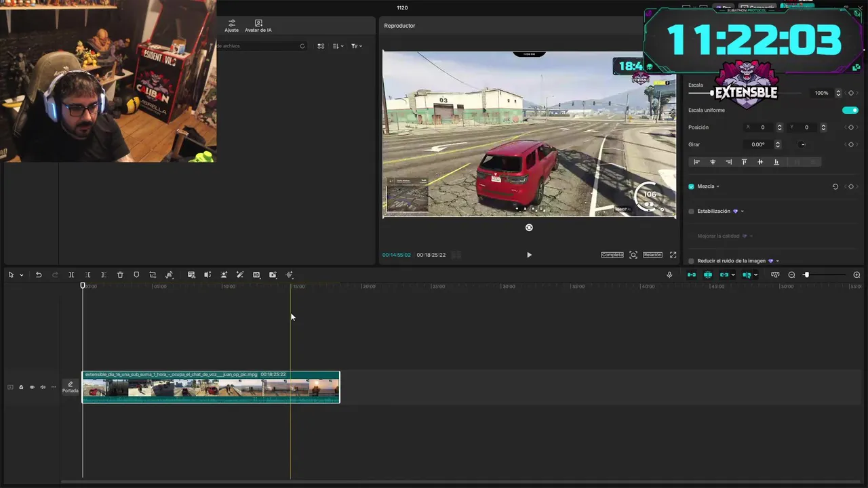The height and width of the screenshot is (488, 868).
Task: Mute the video track audio
Action: pos(43,387)
